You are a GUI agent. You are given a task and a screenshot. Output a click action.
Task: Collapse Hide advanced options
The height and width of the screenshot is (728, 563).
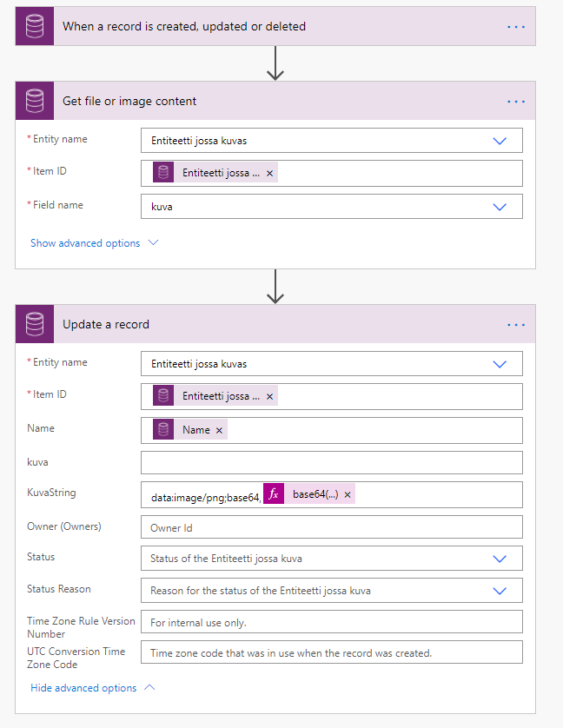[x=92, y=688]
